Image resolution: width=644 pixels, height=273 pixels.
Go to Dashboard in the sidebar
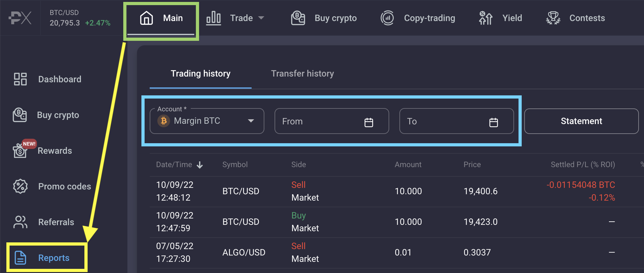click(48, 79)
